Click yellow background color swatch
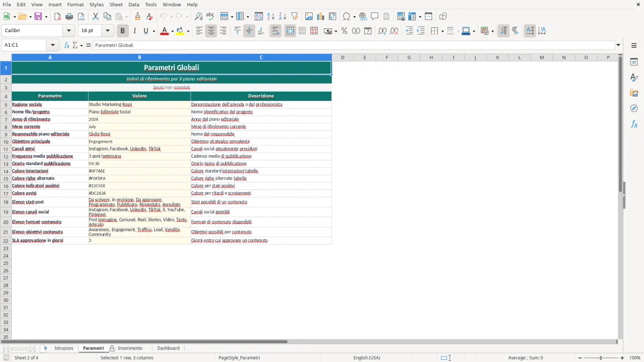644x362 pixels. pos(180,31)
